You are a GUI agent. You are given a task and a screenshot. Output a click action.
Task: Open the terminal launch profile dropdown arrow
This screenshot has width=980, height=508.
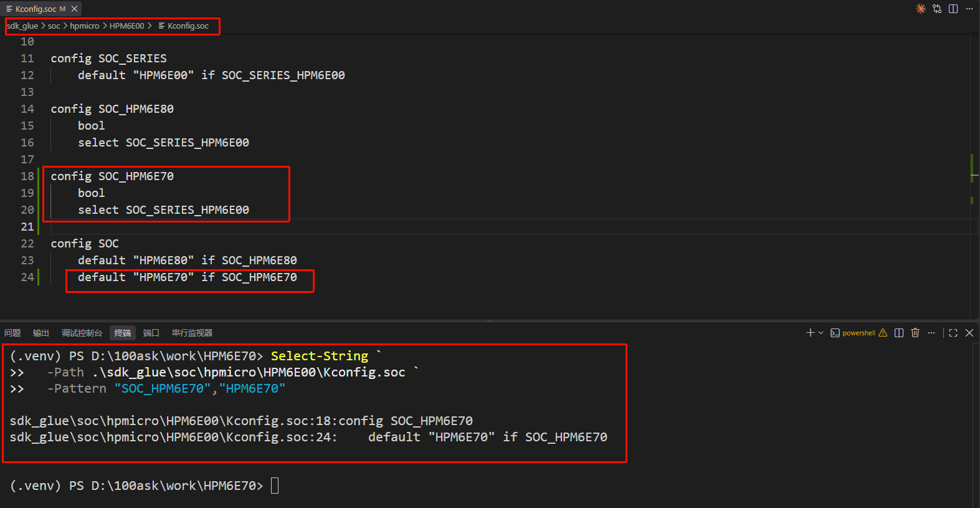point(821,333)
